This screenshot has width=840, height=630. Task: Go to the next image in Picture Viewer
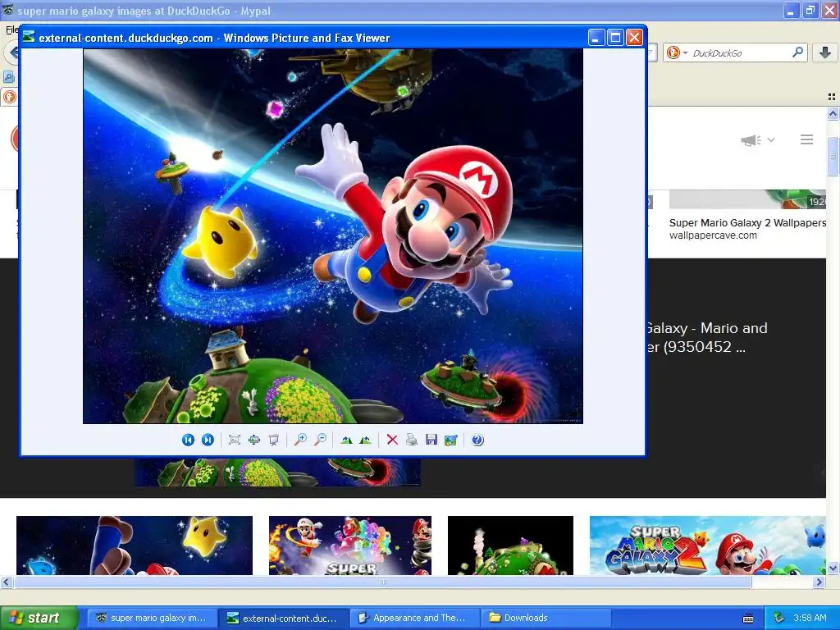pyautogui.click(x=208, y=440)
